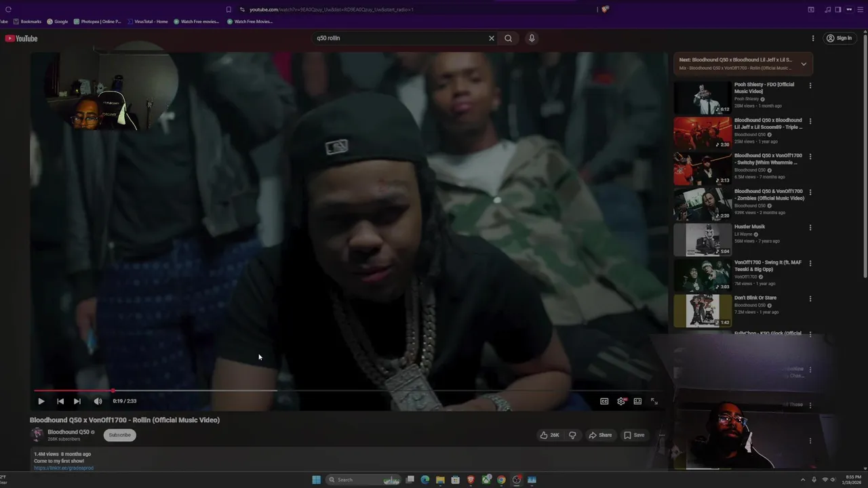The height and width of the screenshot is (488, 868).
Task: Open the Google bookmark
Action: pos(58,22)
